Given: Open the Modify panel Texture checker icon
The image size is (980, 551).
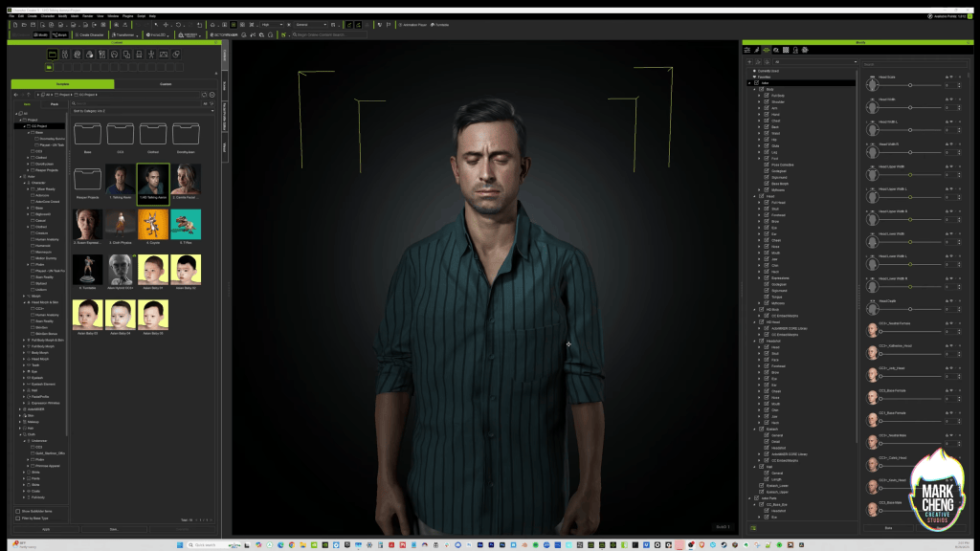Looking at the screenshot, I should pyautogui.click(x=786, y=50).
